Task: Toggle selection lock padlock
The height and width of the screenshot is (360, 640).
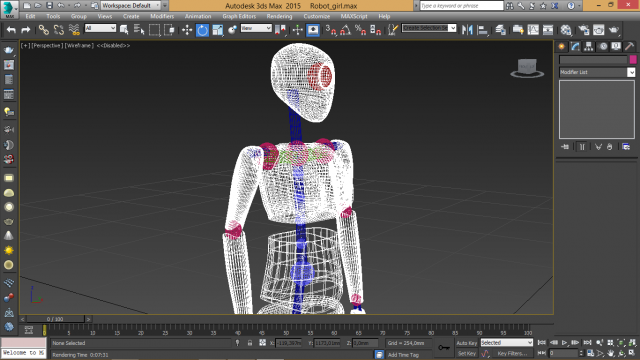Action: pyautogui.click(x=250, y=343)
